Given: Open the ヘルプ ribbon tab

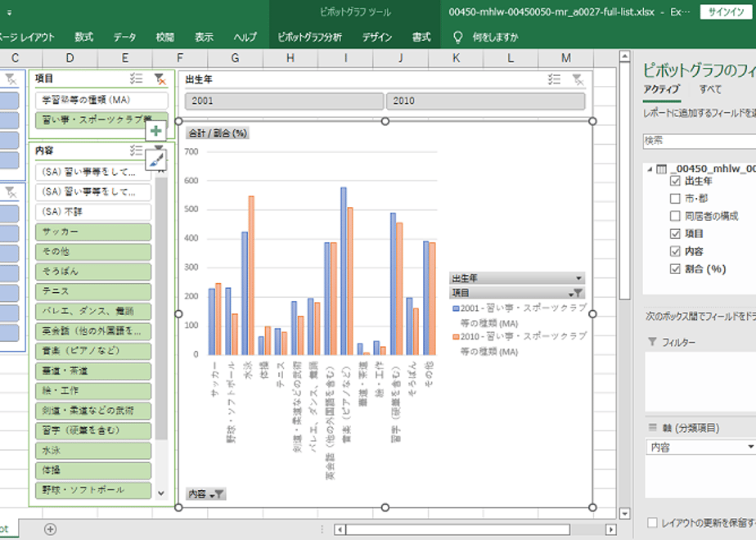Looking at the screenshot, I should pos(245,37).
